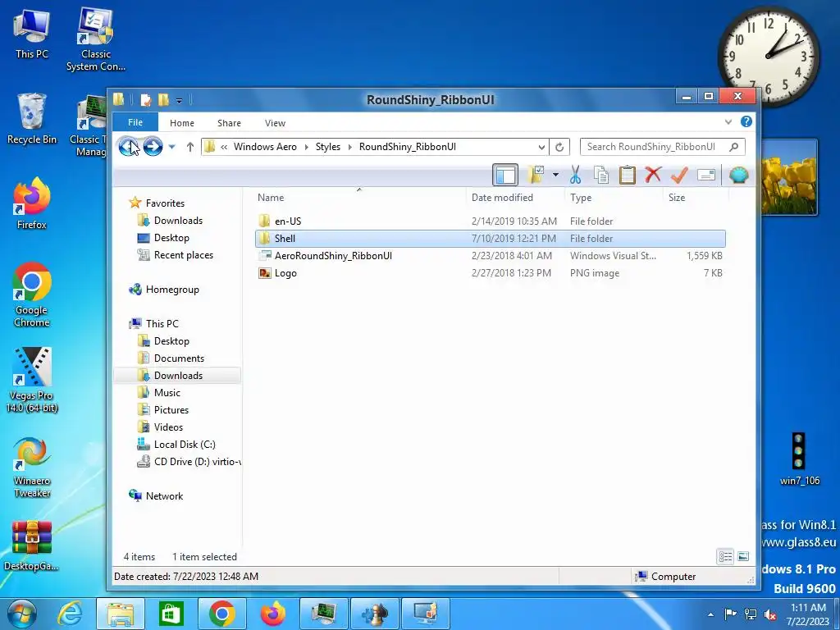This screenshot has height=630, width=840.
Task: Go back with the Back arrow button
Action: pyautogui.click(x=128, y=146)
